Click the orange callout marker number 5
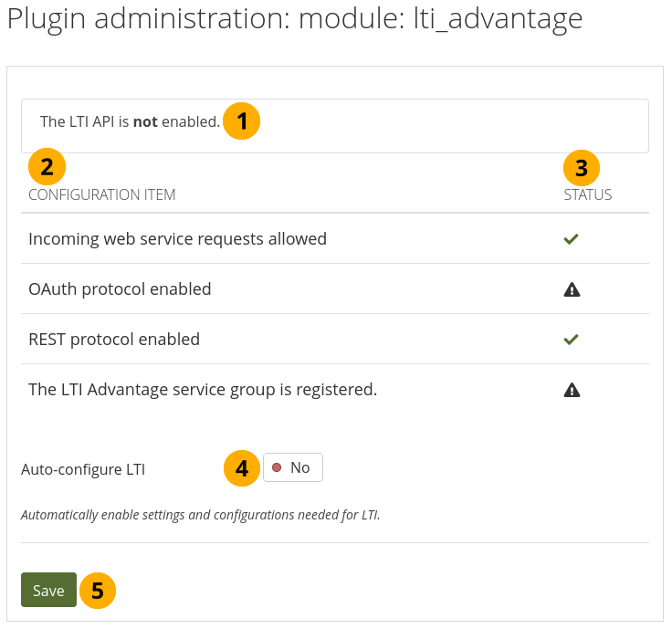 (x=98, y=591)
